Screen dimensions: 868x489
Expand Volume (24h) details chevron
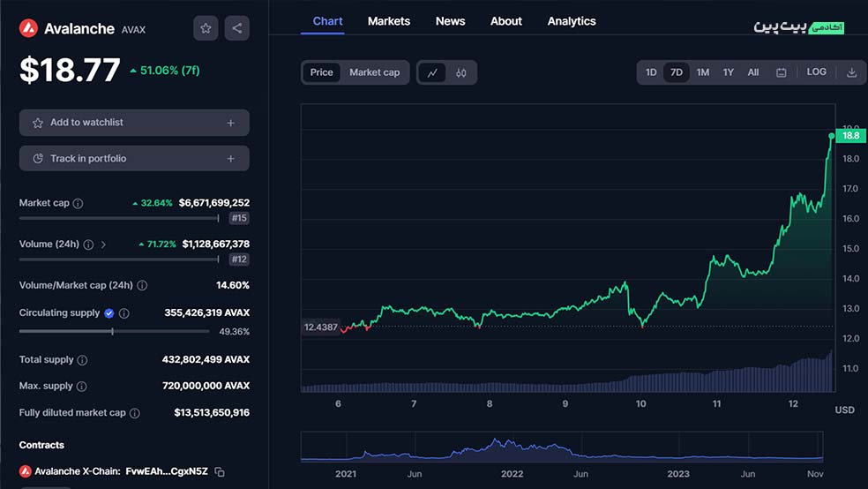point(103,244)
